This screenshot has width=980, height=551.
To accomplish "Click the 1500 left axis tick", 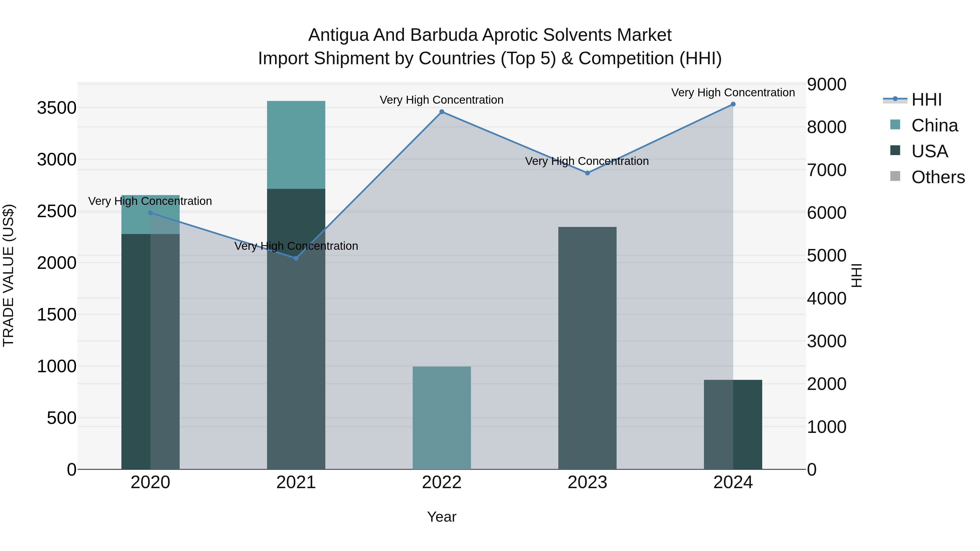I will coord(57,315).
